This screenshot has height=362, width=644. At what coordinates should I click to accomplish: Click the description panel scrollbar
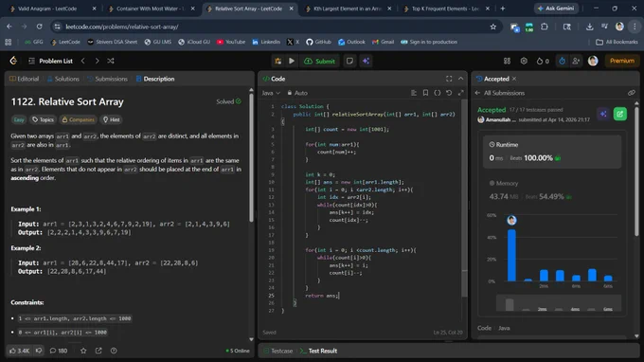pos(251,156)
